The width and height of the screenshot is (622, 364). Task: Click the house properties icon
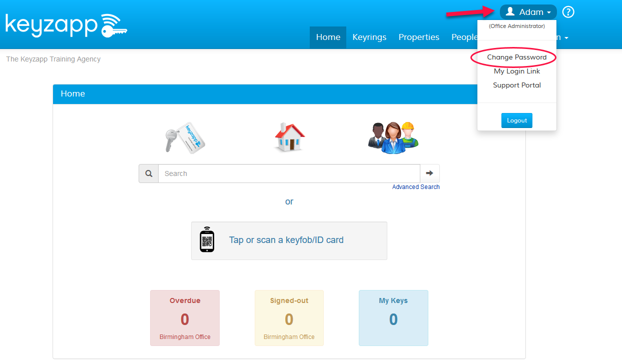coord(289,137)
